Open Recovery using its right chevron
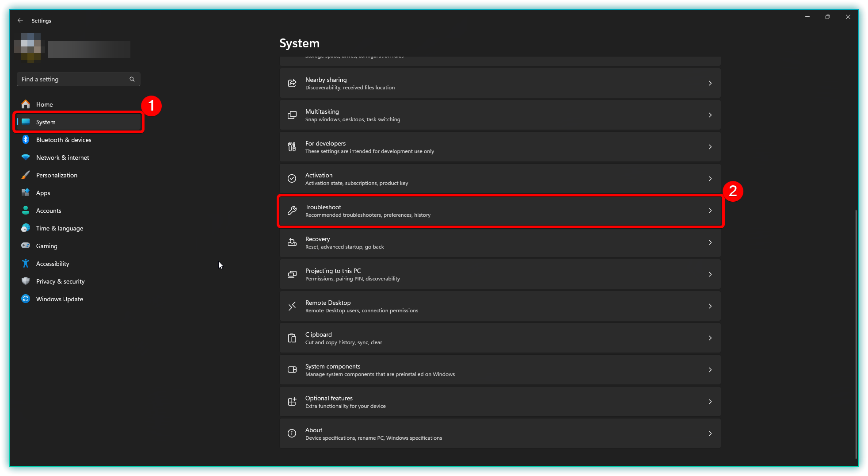Viewport: 868px width, 476px height. (710, 243)
